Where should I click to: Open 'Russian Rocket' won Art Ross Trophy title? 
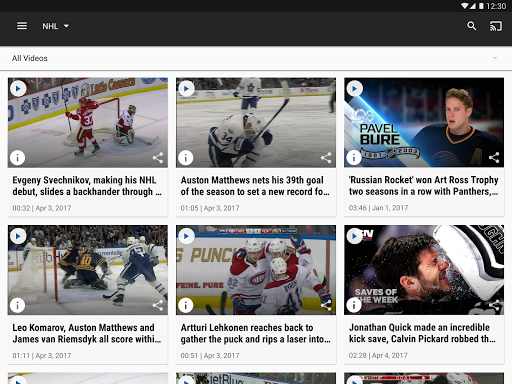pos(423,186)
